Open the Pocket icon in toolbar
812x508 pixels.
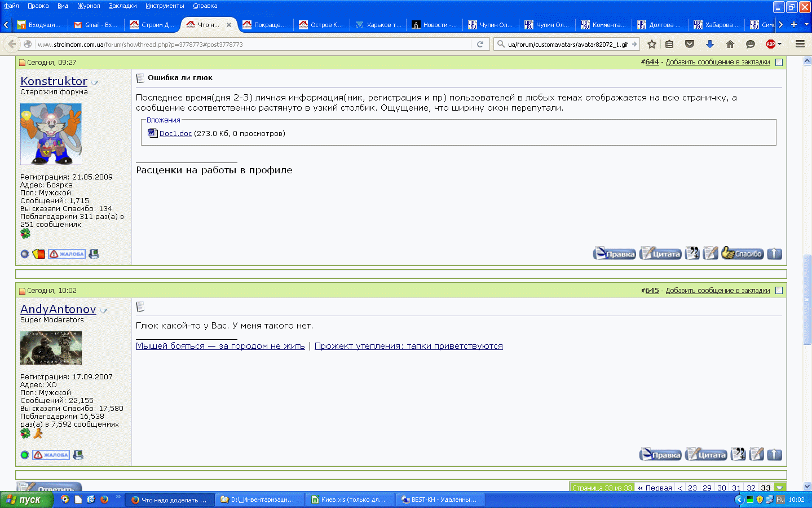690,44
